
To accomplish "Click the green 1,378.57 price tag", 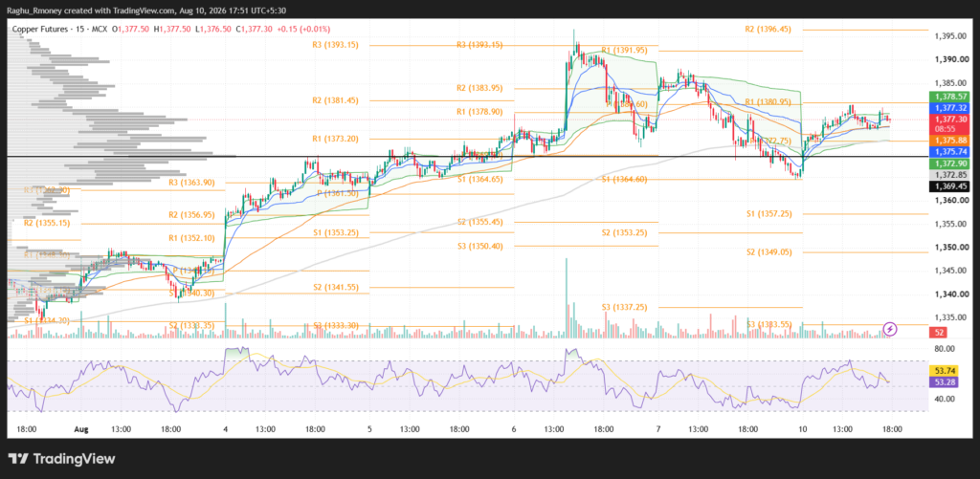I will tap(949, 97).
